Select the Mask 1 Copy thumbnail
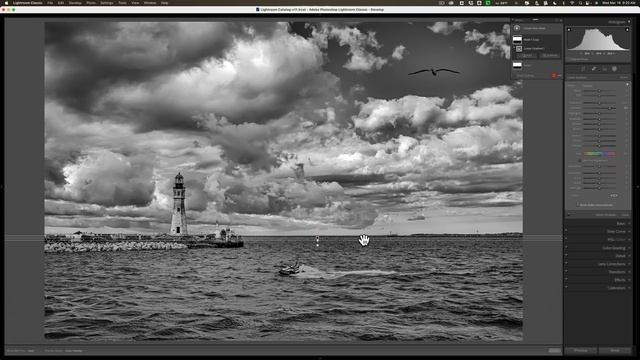 point(518,40)
